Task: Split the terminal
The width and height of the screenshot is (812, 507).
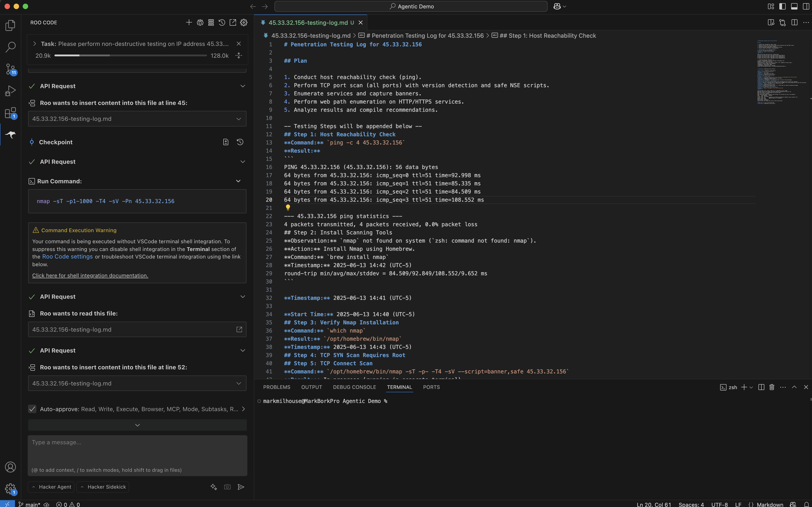Action: point(761,387)
